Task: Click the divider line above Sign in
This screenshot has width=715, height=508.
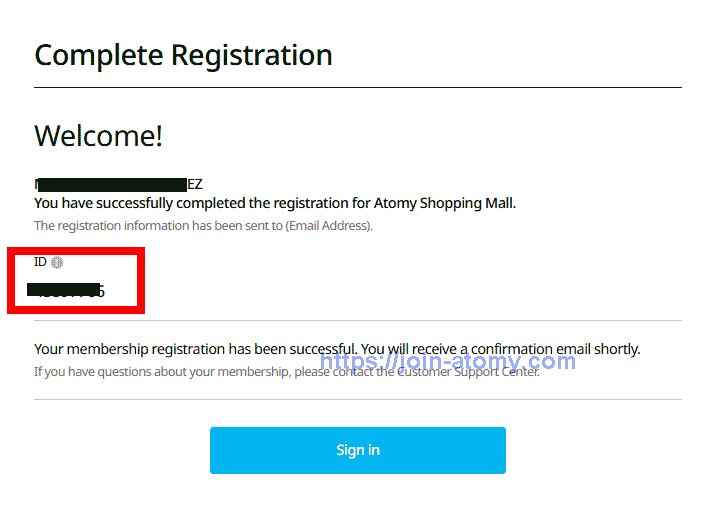Action: (x=357, y=400)
